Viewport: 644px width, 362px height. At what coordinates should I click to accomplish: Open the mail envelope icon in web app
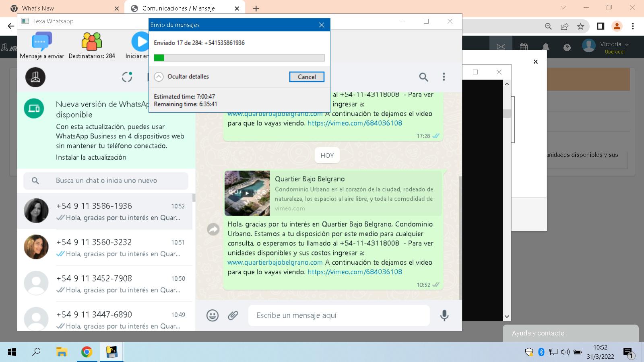coord(501,47)
